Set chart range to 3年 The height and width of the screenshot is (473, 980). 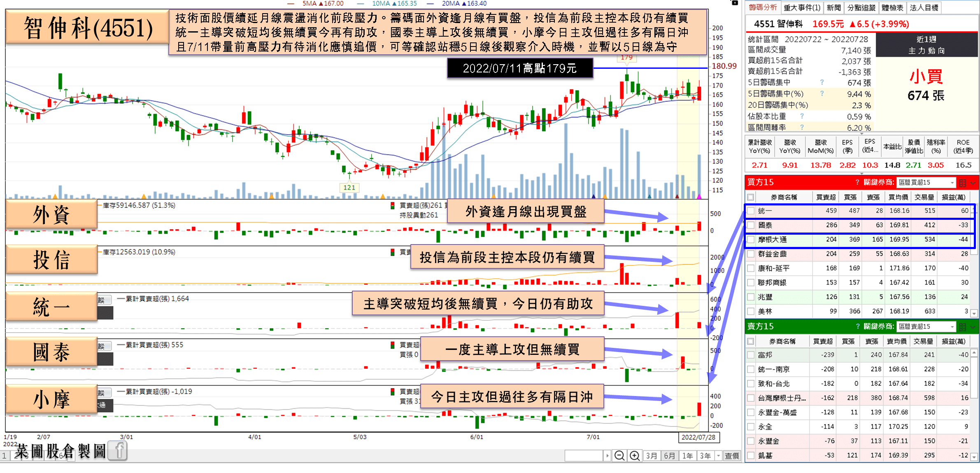pos(706,456)
